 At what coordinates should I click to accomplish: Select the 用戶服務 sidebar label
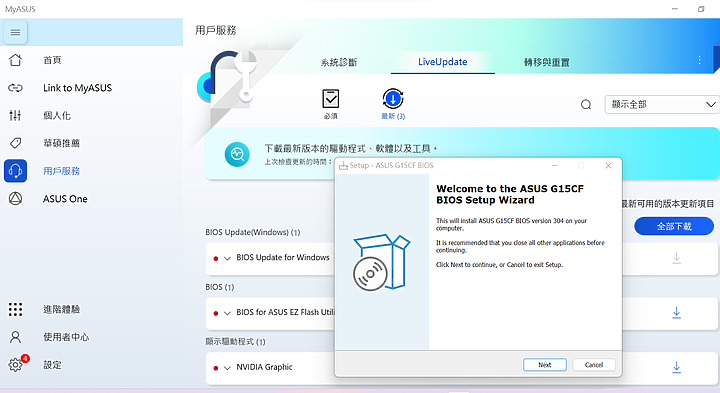(x=61, y=171)
